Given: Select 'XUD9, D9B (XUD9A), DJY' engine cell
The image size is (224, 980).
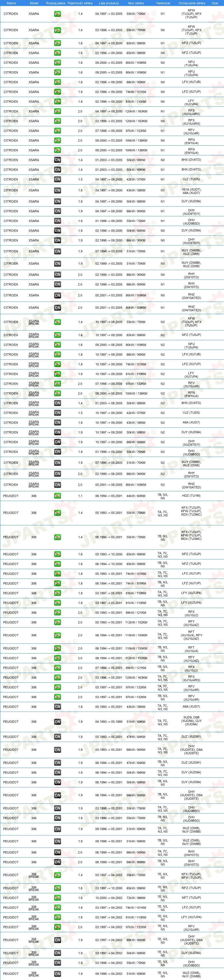Looking at the screenshot, I should (191, 721).
